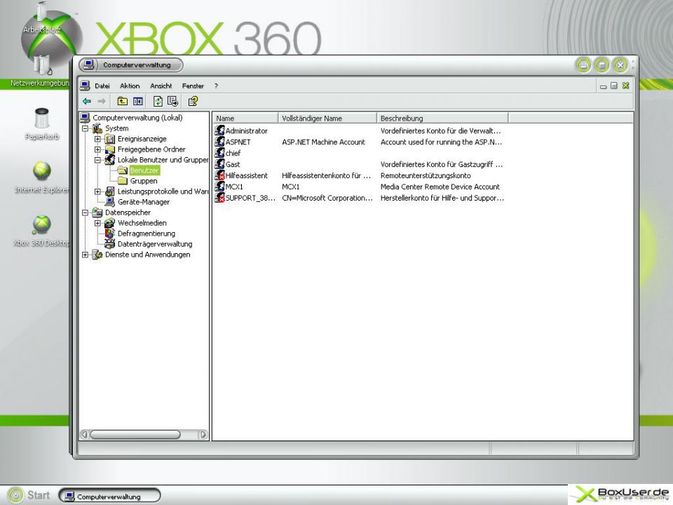Click the Freigegebene Ordner folder icon
The image size is (673, 505).
point(110,149)
